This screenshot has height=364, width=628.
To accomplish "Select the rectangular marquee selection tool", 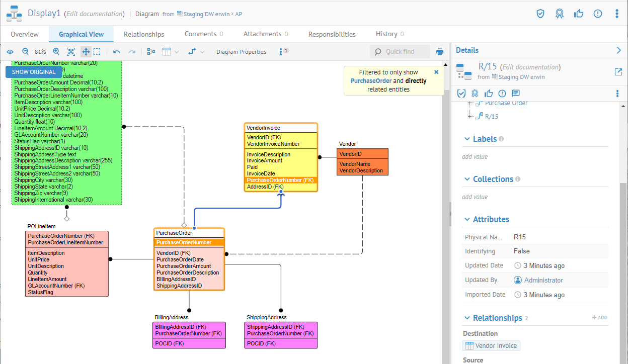I will pyautogui.click(x=97, y=52).
